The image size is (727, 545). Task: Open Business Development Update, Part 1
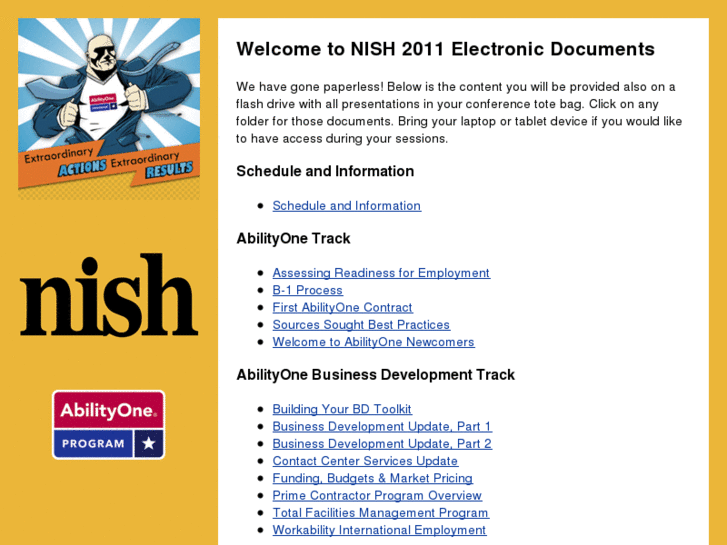pos(382,426)
